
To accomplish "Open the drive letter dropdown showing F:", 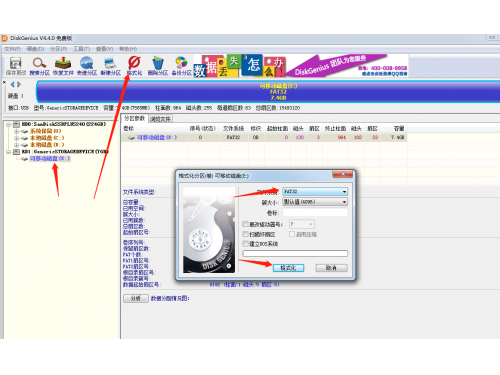I will click(302, 224).
